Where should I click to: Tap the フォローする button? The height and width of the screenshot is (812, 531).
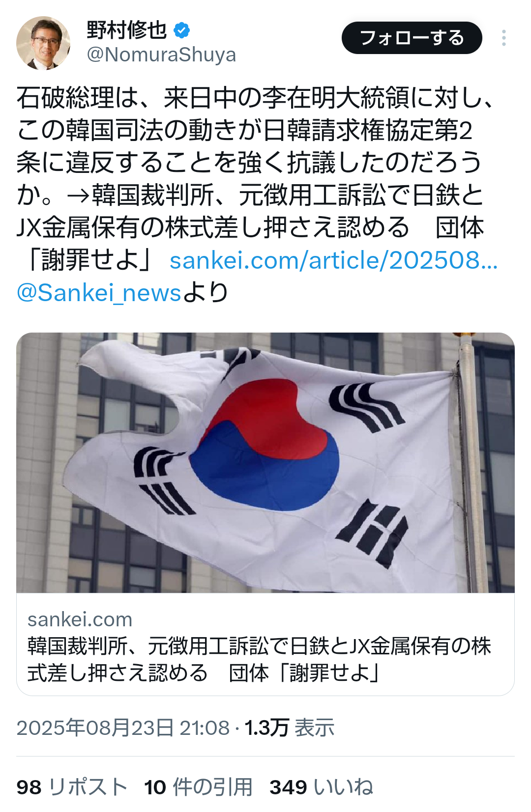click(x=412, y=38)
